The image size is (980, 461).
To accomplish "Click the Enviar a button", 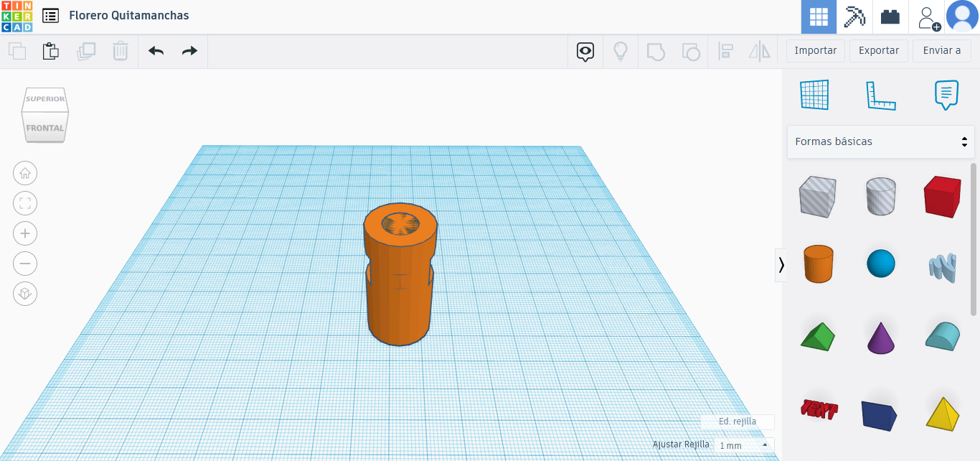I will pos(942,51).
